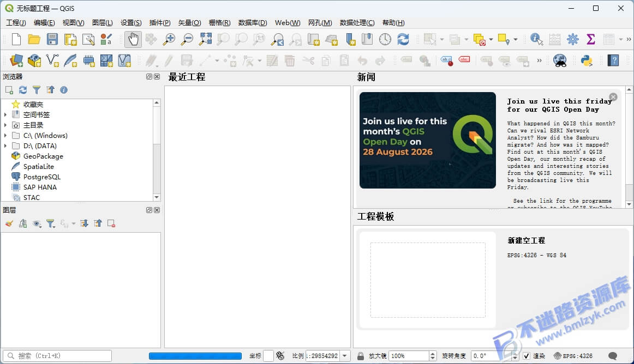Viewport: 634px width, 364px height.
Task: Click the New SpatiaLite Layer icon
Action: click(x=70, y=60)
